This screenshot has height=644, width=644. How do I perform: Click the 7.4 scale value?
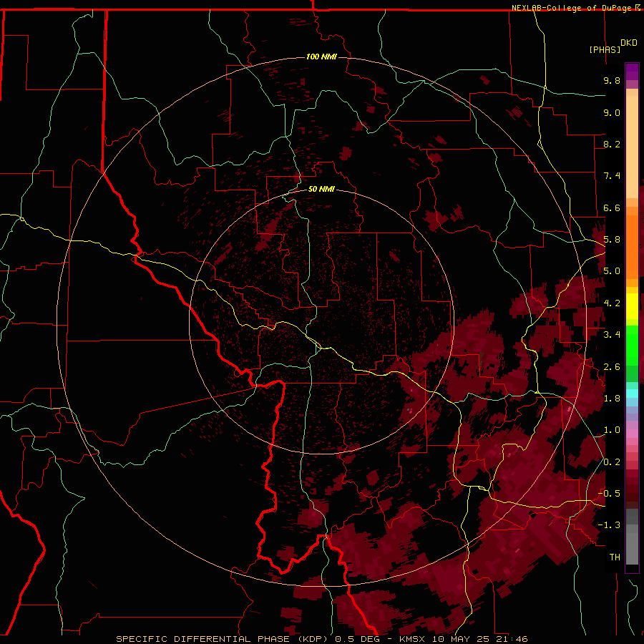click(x=612, y=176)
